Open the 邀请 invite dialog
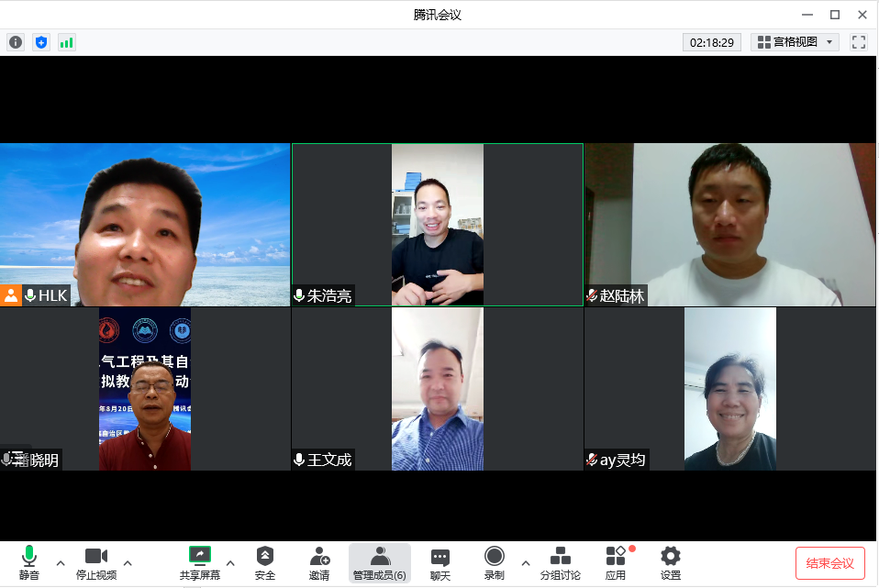This screenshot has height=588, width=879. [319, 562]
